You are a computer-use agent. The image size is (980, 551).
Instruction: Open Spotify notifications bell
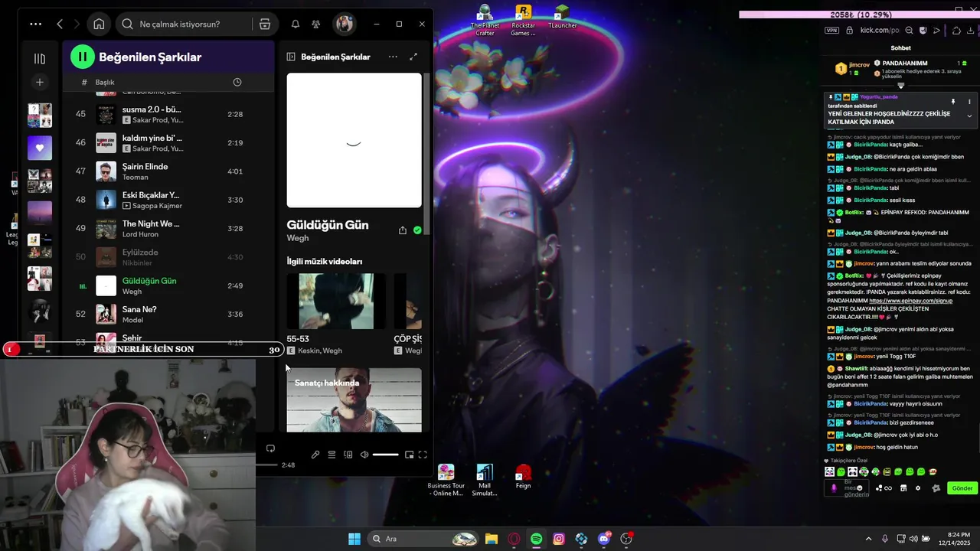[x=295, y=24]
